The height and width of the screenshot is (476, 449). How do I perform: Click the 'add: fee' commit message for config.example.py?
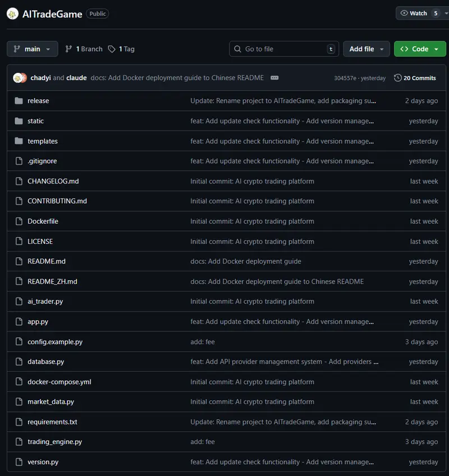[x=203, y=342]
